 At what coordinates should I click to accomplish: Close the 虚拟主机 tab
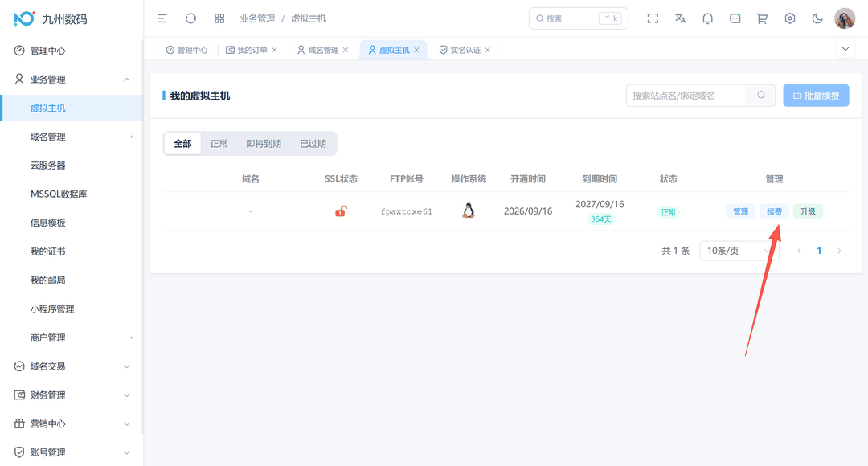pyautogui.click(x=416, y=50)
